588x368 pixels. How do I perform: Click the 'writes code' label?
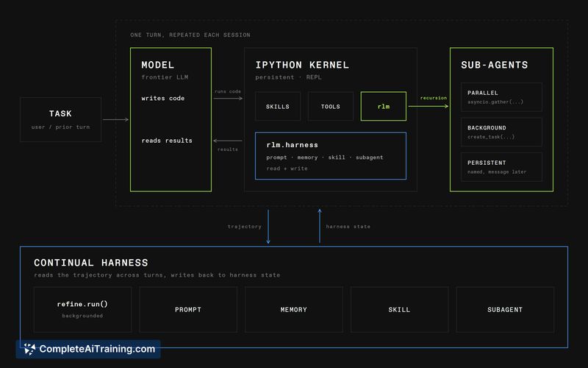click(162, 98)
